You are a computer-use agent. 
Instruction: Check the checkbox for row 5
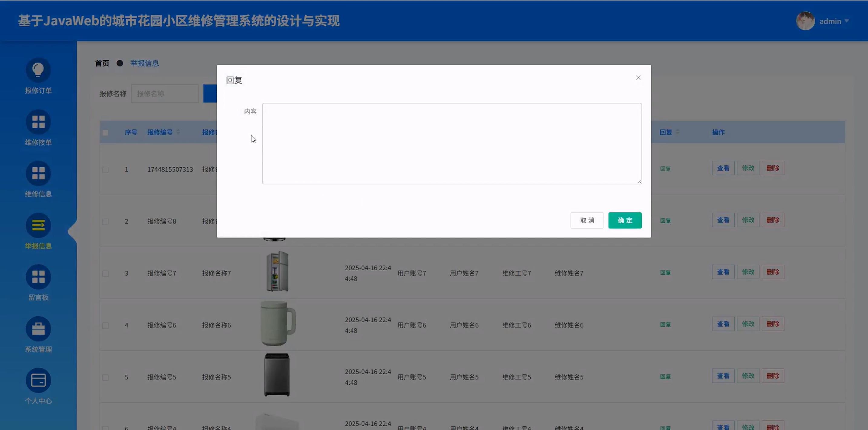coord(105,377)
